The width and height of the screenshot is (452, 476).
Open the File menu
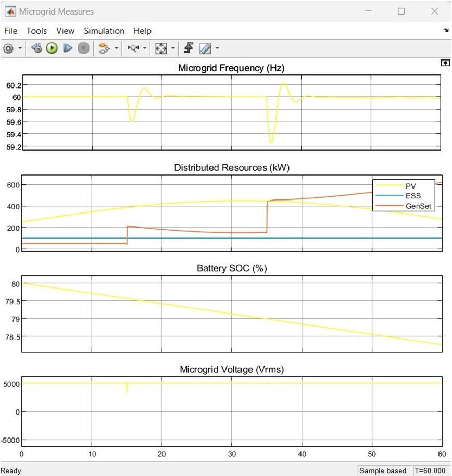click(x=10, y=31)
